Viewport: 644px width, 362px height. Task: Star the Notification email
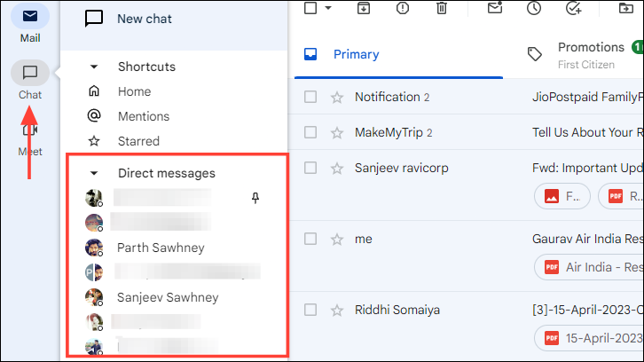pyautogui.click(x=337, y=98)
